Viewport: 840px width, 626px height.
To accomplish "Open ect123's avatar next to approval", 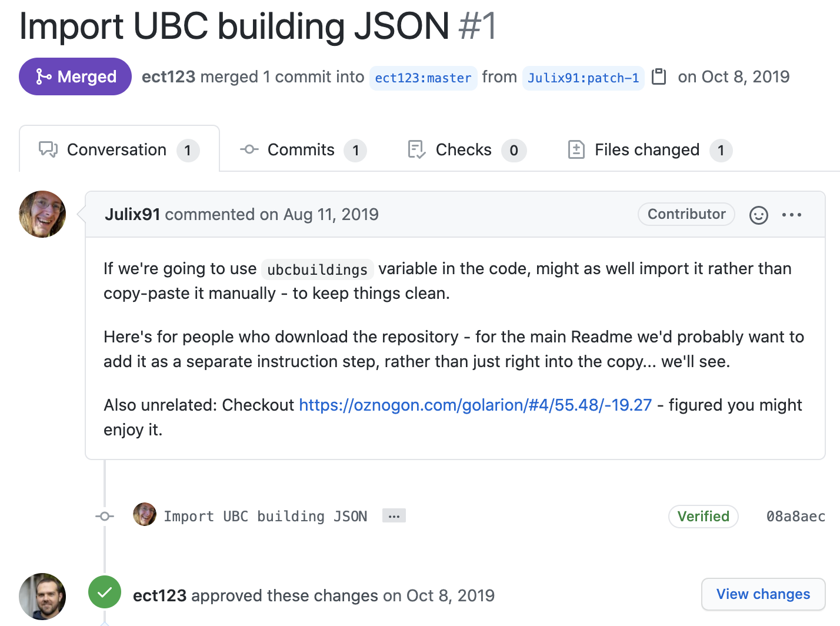I will pos(42,597).
